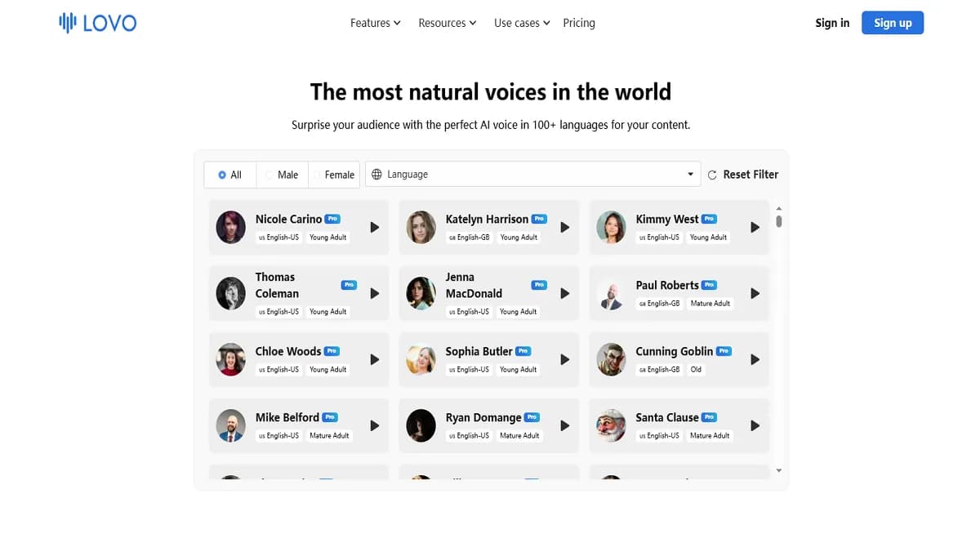Open the Resources menu

447,23
